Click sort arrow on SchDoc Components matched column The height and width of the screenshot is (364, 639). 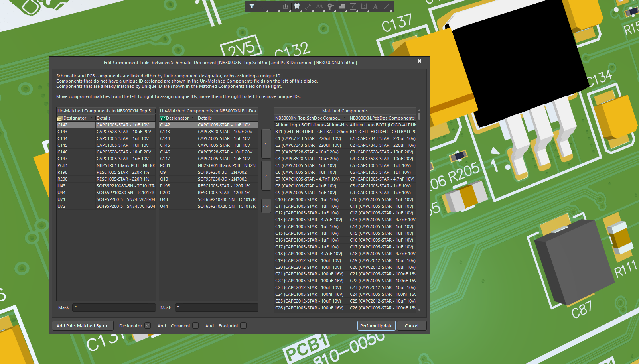[x=345, y=118]
